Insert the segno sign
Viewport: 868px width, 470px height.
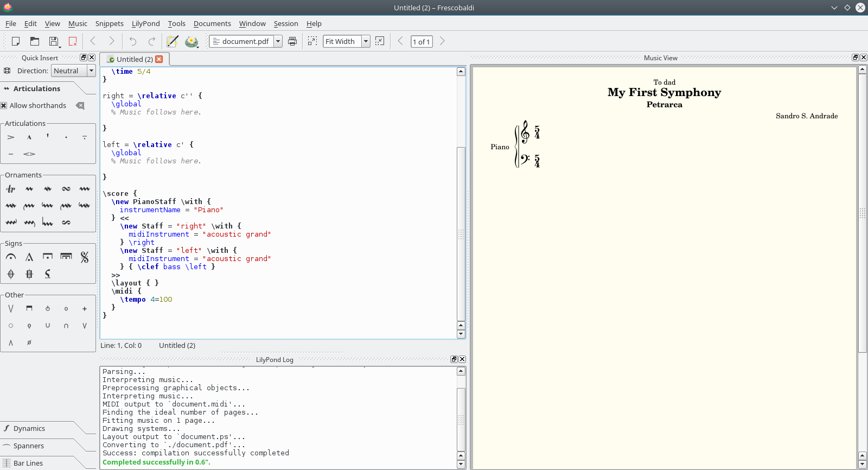(85, 257)
